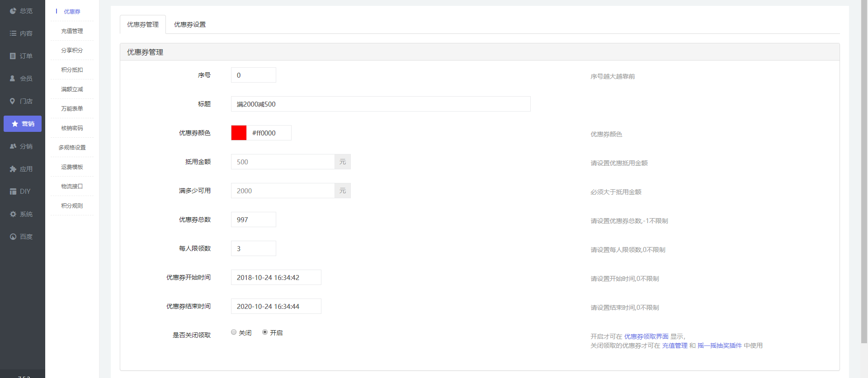Viewport: 868px width, 378px height.
Task: Click the 满多少可用 threshold field
Action: (283, 191)
